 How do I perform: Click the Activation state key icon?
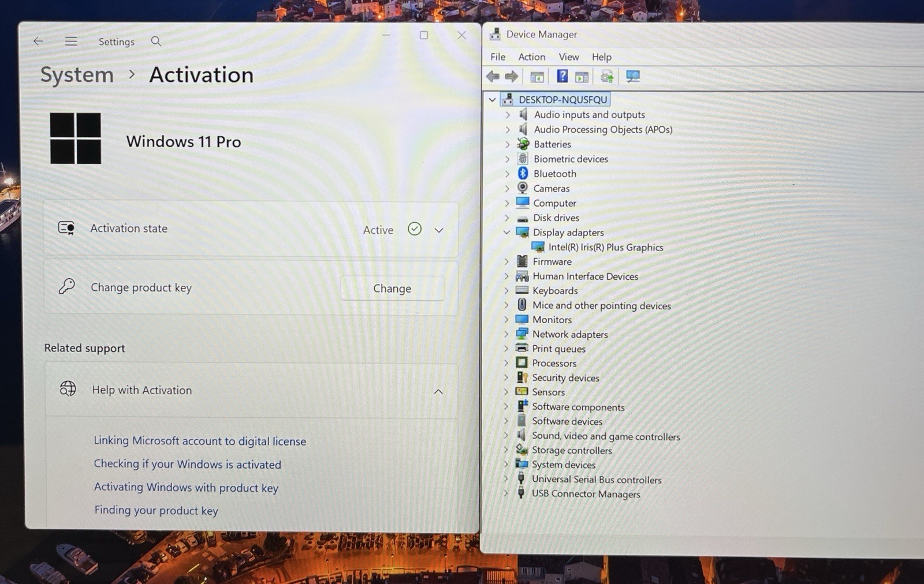point(66,228)
